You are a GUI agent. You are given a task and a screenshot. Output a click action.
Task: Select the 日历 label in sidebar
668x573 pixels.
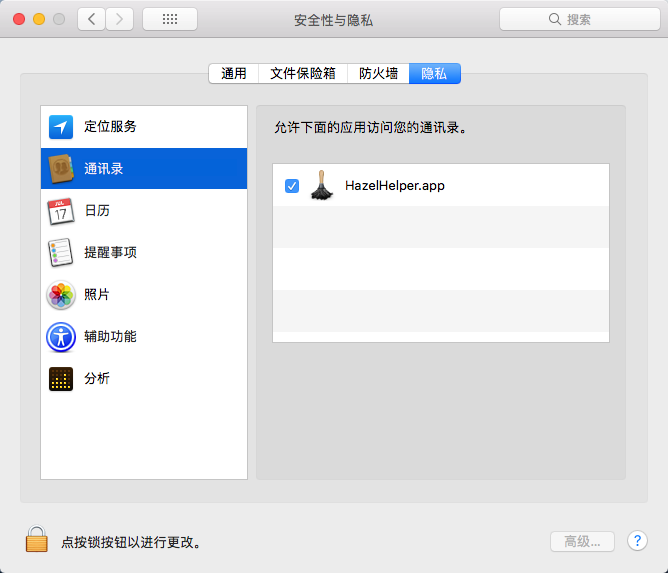[x=97, y=210]
